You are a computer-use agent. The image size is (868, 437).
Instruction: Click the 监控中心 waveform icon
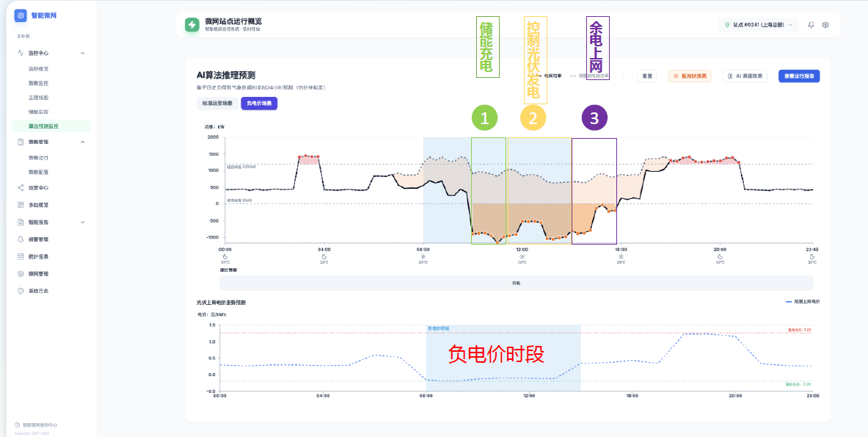point(21,53)
